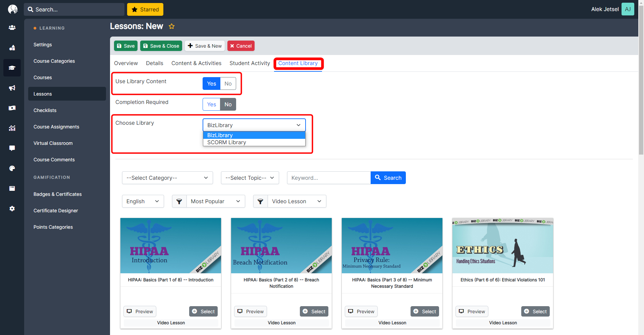Viewport: 644px width, 335px height.
Task: Set Completion Required to Yes
Action: tap(211, 104)
